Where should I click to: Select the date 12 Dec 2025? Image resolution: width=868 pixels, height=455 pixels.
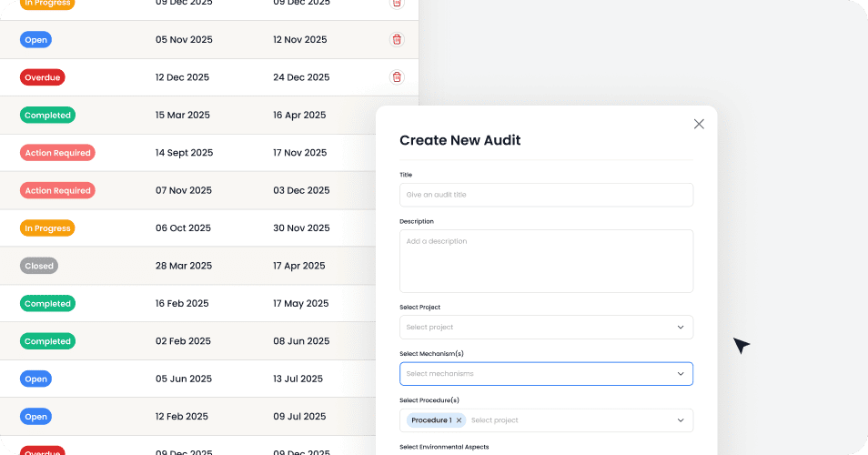tap(182, 77)
